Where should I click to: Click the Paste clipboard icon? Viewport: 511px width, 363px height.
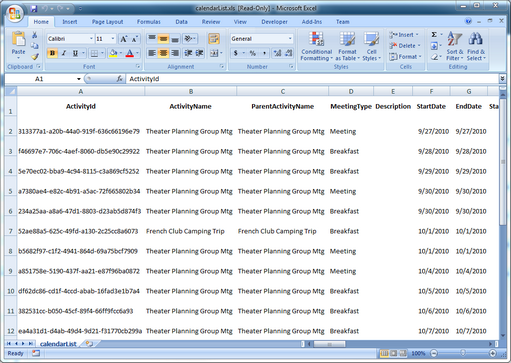(18, 39)
